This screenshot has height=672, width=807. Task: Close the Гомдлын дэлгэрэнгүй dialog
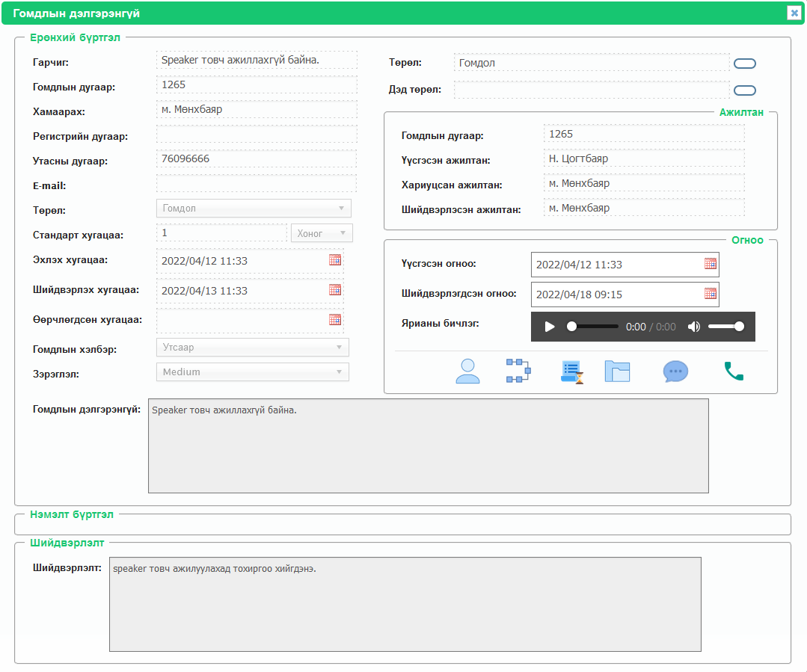point(794,13)
